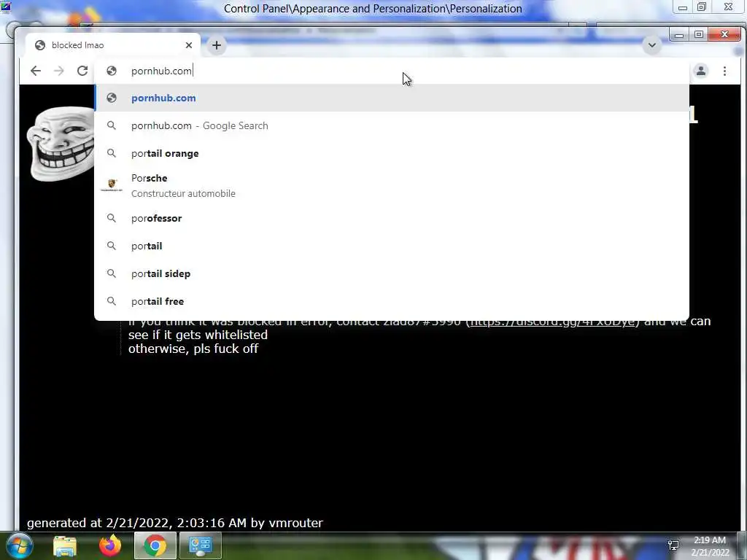Expand the tab search chevron
Viewport: 747px width, 560px height.
point(651,45)
